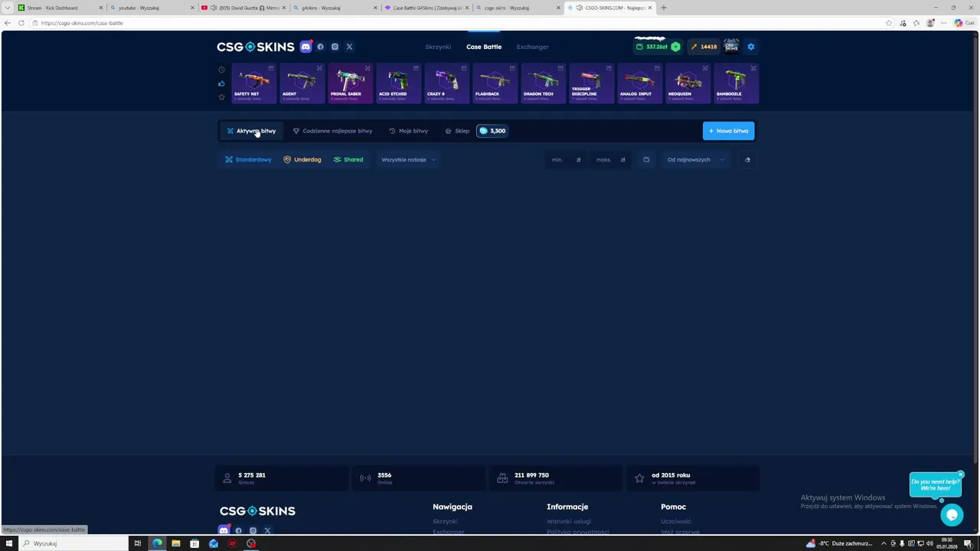Switch to 'Case Battle G4Skins' browser tab
980x551 pixels.
tap(427, 8)
